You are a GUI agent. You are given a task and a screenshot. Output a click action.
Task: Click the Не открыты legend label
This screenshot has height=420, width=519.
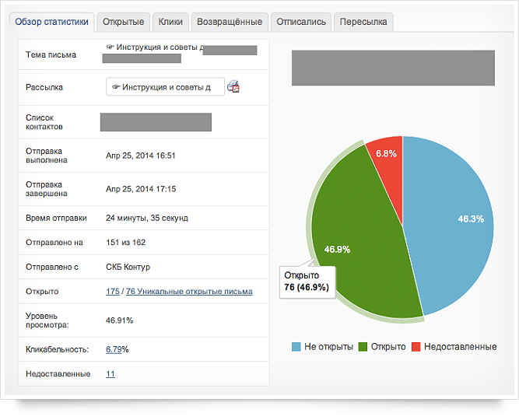click(x=328, y=347)
